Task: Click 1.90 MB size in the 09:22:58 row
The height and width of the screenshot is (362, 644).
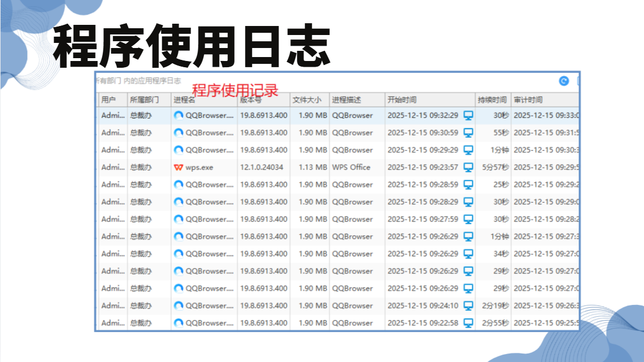Action: point(312,323)
